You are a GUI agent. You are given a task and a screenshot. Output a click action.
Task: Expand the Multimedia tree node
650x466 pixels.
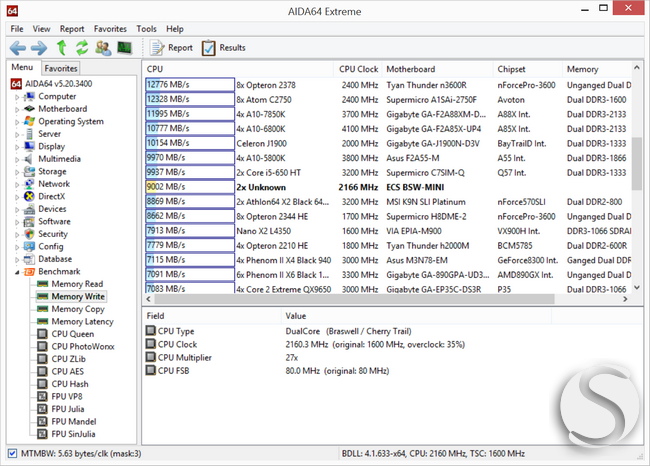[x=17, y=159]
